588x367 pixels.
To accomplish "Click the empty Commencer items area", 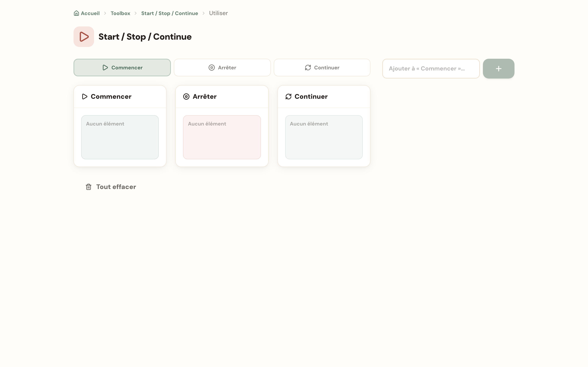I will (120, 137).
